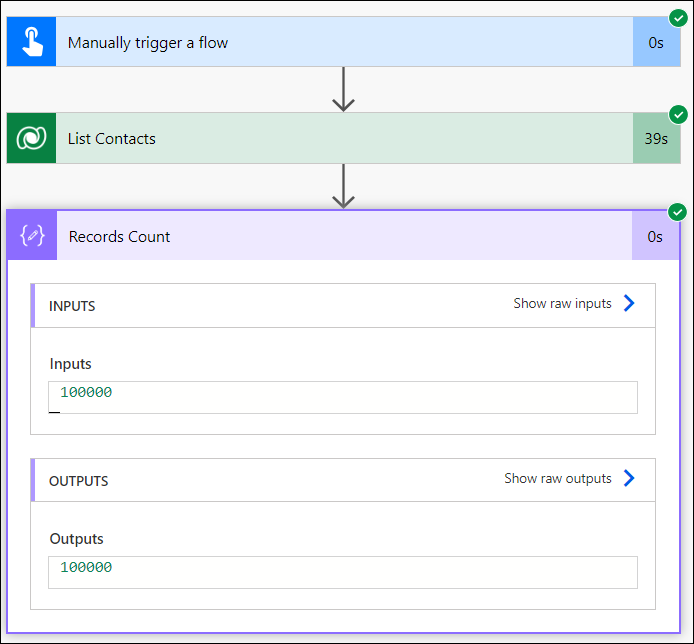Collapse the Records Count step header
The height and width of the screenshot is (644, 694).
click(343, 235)
